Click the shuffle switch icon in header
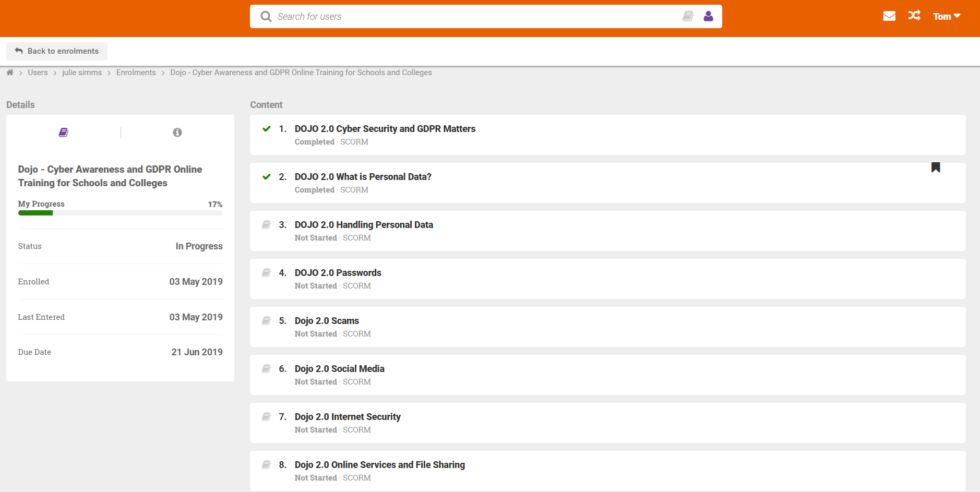The image size is (980, 492). [914, 16]
